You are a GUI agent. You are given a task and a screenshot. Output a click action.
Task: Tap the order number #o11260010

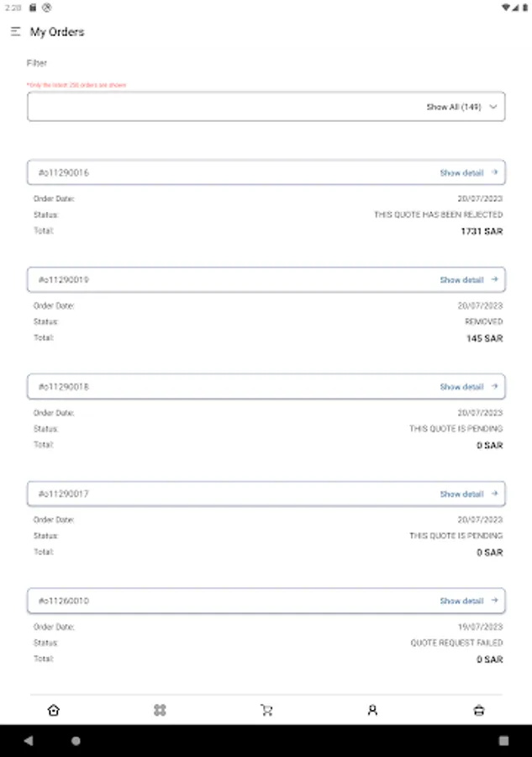point(64,601)
